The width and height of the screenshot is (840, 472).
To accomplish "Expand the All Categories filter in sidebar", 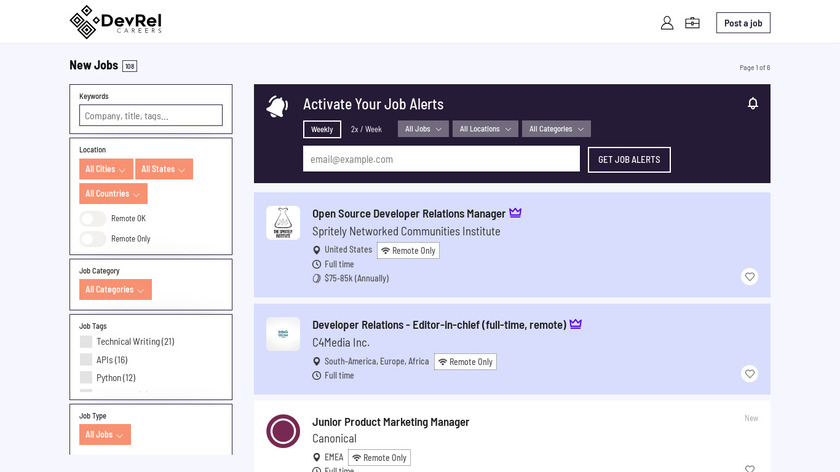I will pyautogui.click(x=115, y=289).
